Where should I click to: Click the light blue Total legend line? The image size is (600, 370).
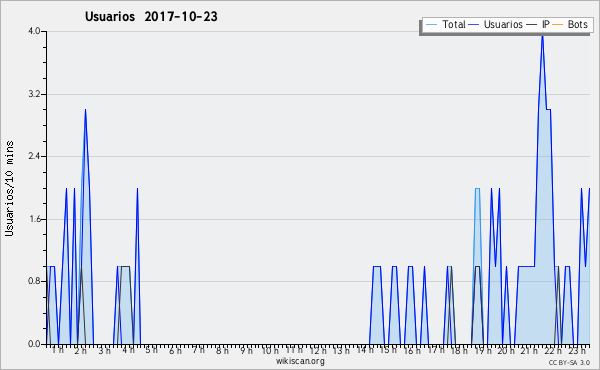click(431, 25)
